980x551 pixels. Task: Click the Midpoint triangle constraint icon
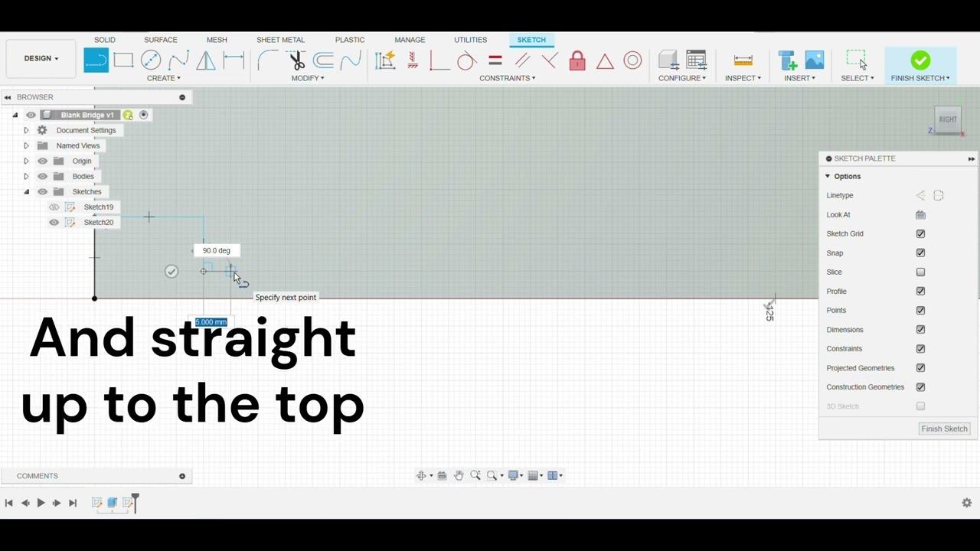(x=605, y=60)
